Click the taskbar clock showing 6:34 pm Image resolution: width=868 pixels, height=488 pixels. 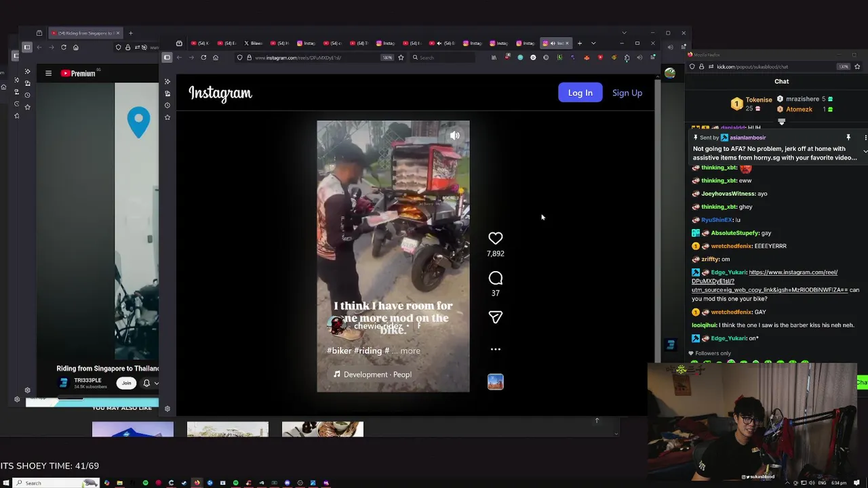click(x=839, y=483)
